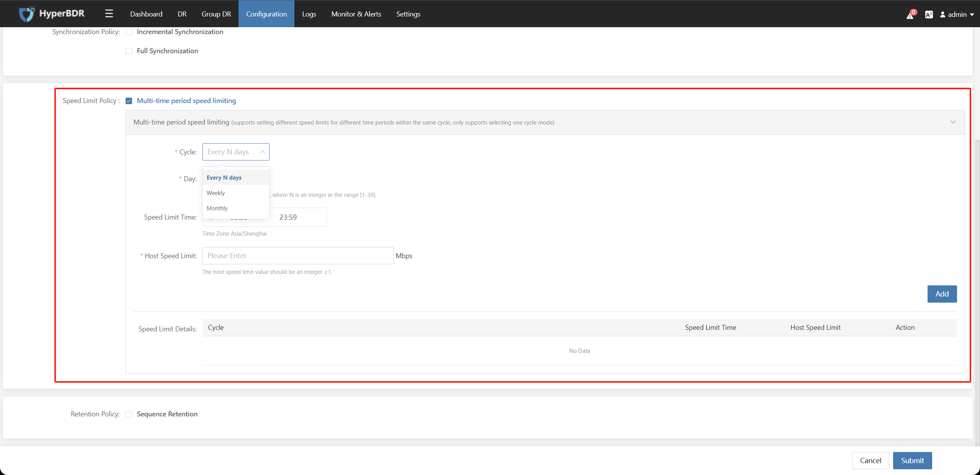Image resolution: width=980 pixels, height=475 pixels.
Task: Click the No Data placeholder text
Action: 579,351
